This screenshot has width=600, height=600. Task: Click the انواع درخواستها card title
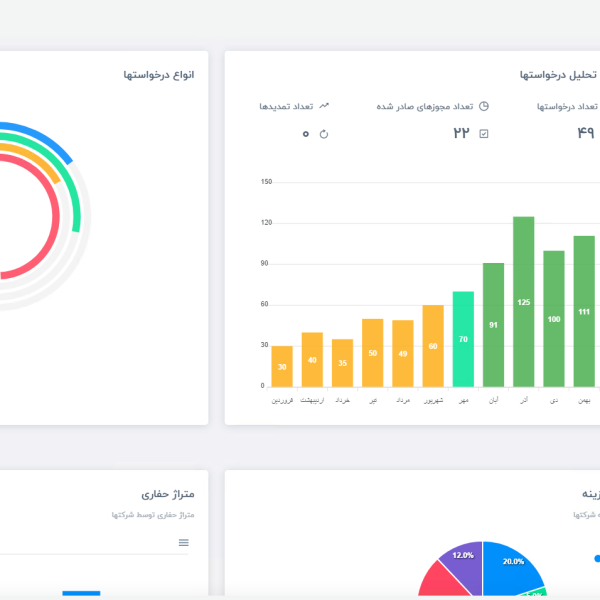(158, 75)
